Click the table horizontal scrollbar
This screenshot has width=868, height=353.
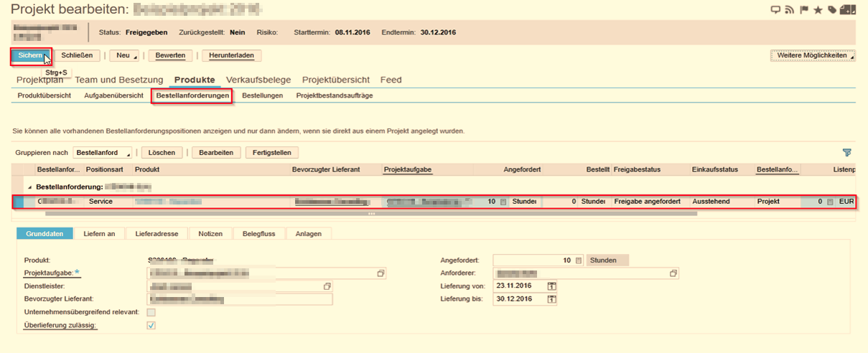tap(370, 213)
